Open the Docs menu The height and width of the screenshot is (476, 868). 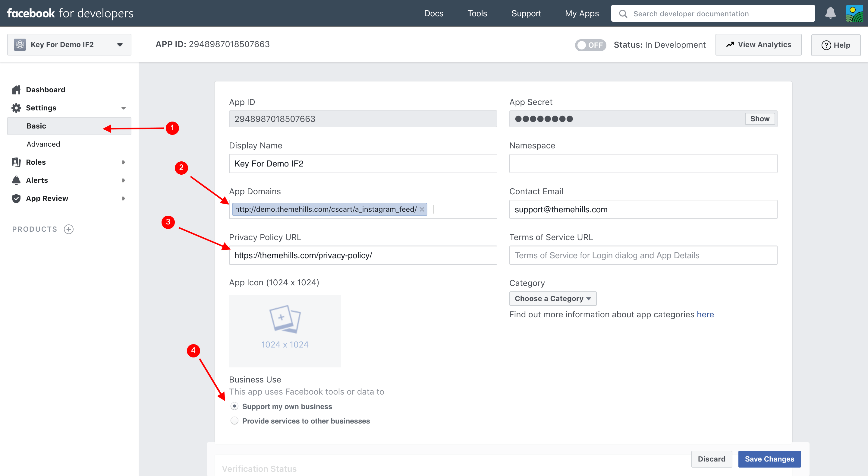(x=434, y=14)
